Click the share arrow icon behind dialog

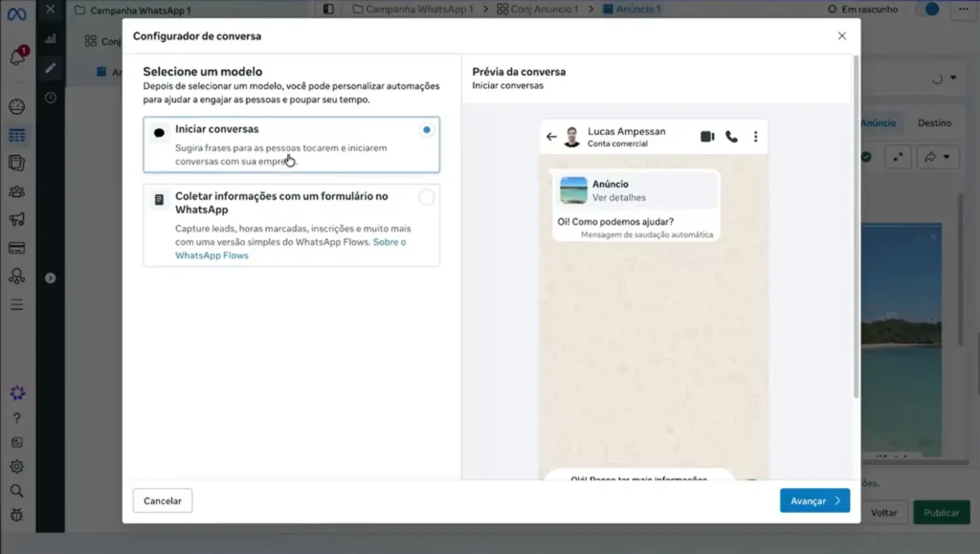tap(930, 157)
